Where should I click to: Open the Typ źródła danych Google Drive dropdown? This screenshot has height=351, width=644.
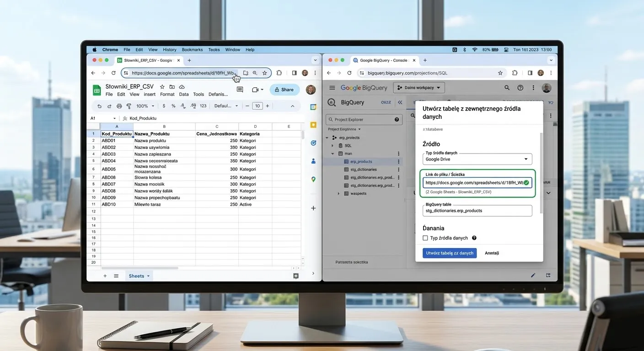[x=477, y=159]
